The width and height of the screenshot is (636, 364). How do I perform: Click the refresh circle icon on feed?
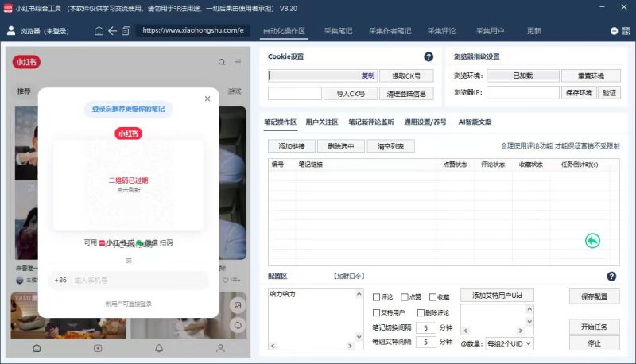point(238,325)
